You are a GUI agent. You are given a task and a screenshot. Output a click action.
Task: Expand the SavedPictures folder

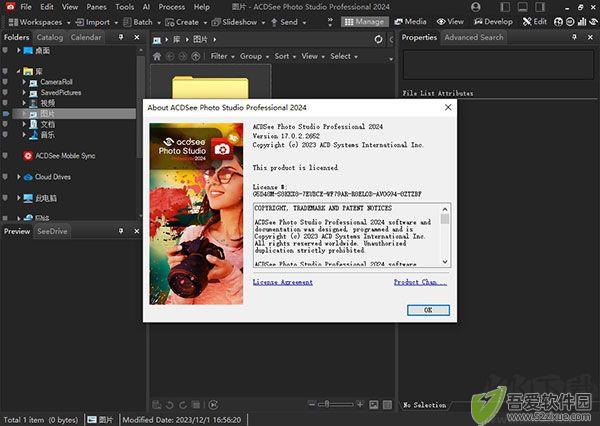point(24,93)
